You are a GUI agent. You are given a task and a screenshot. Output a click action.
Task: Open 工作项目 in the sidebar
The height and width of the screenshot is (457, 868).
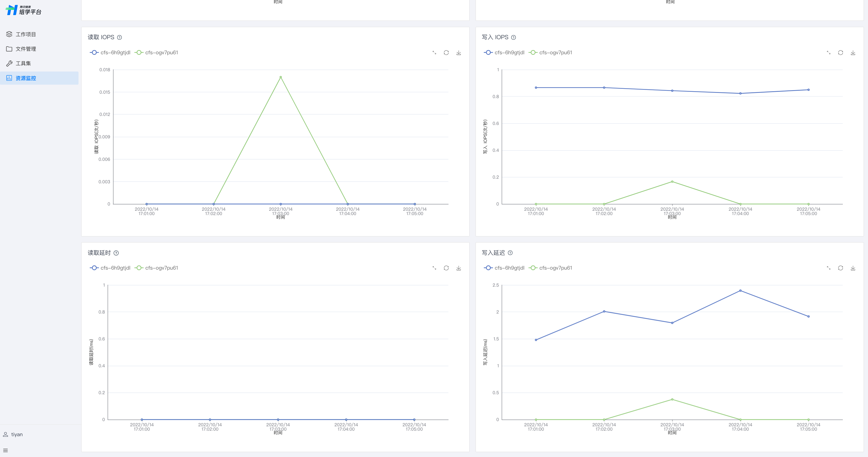pos(25,35)
